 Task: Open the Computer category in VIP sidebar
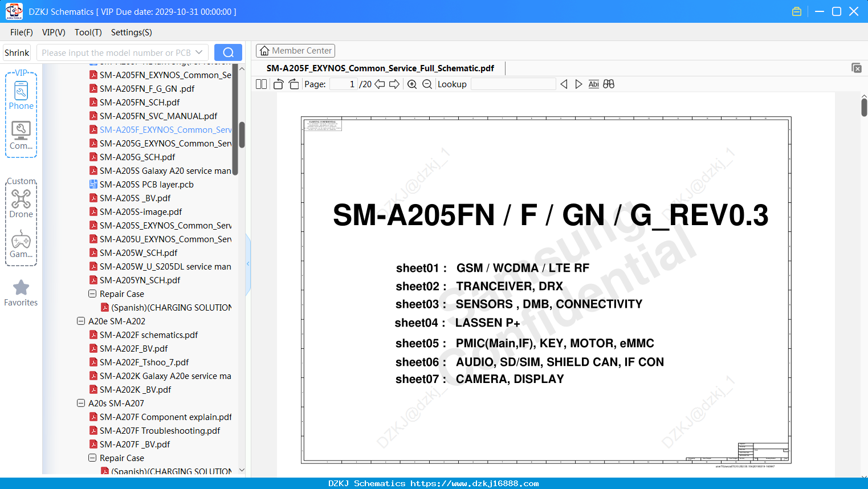(21, 136)
